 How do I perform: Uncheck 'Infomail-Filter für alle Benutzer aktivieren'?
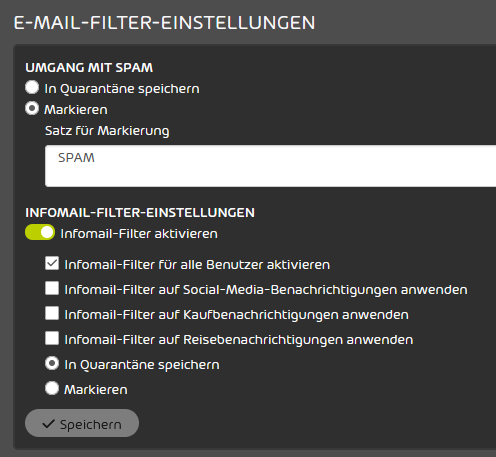[52, 263]
